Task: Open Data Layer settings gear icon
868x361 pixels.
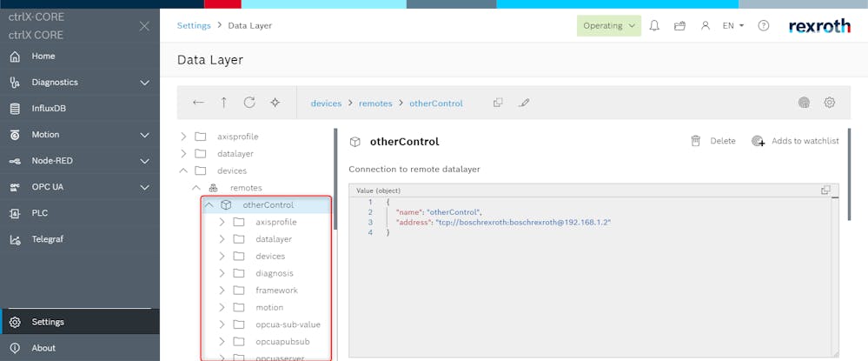Action: pos(829,103)
